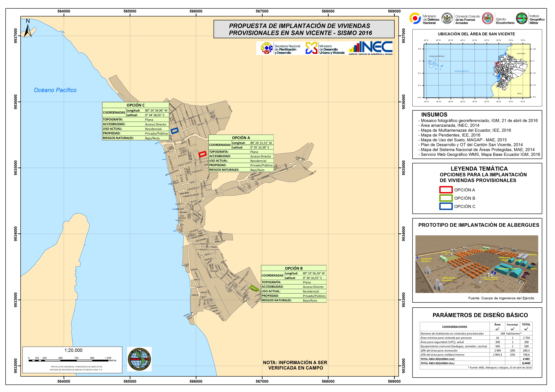Click the green Opción B legend swatch
Screen dimensions: 555x392
pos(446,198)
